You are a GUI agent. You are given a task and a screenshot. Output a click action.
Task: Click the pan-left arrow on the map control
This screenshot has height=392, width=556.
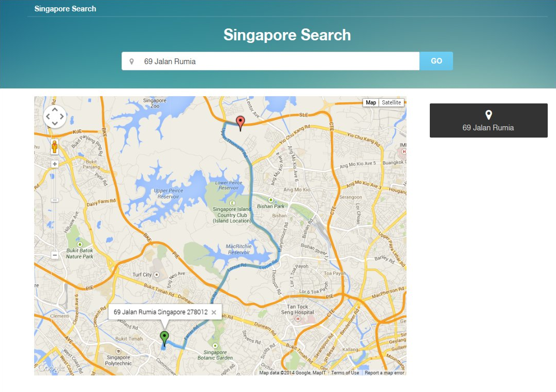point(48,116)
